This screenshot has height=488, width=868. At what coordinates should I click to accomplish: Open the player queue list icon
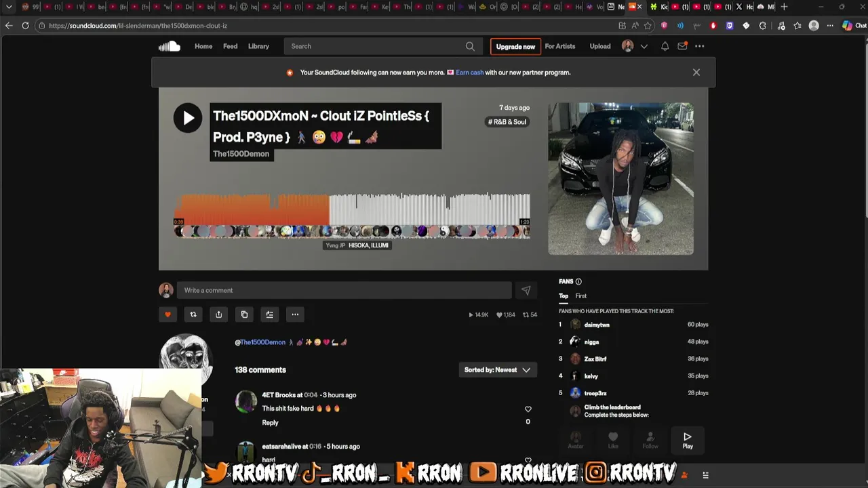pyautogui.click(x=705, y=475)
